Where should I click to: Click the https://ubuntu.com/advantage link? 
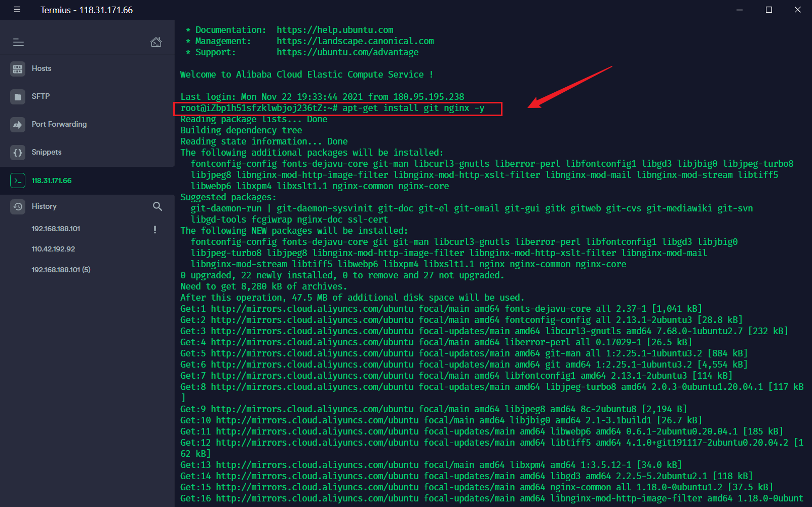[x=347, y=52]
